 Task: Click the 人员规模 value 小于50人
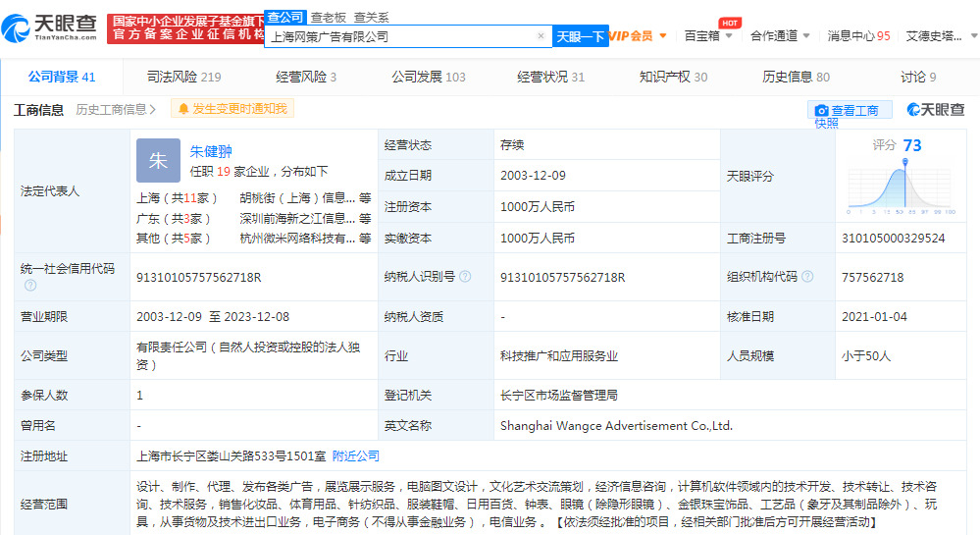(865, 355)
